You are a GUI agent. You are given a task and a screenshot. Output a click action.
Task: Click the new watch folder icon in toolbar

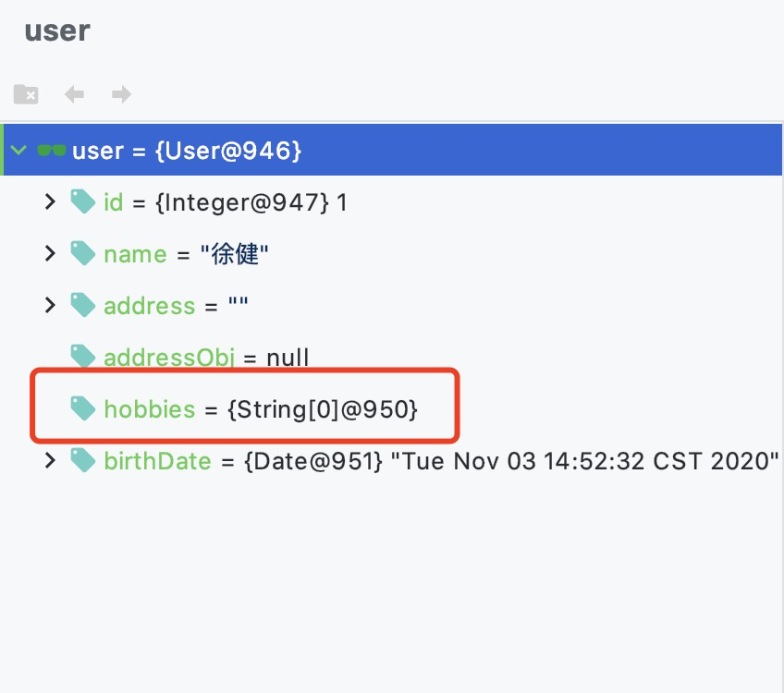[25, 93]
